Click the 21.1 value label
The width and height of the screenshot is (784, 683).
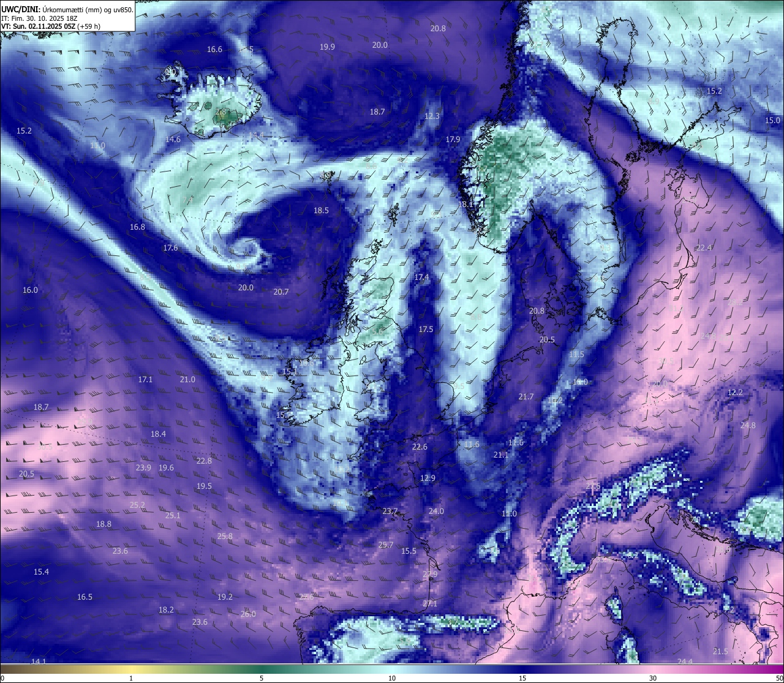501,455
